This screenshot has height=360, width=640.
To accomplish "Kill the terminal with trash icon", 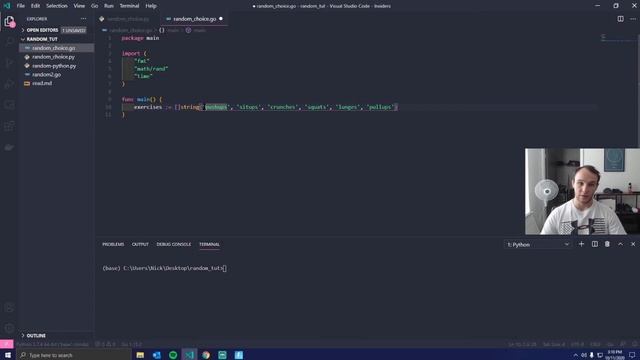I will [607, 244].
